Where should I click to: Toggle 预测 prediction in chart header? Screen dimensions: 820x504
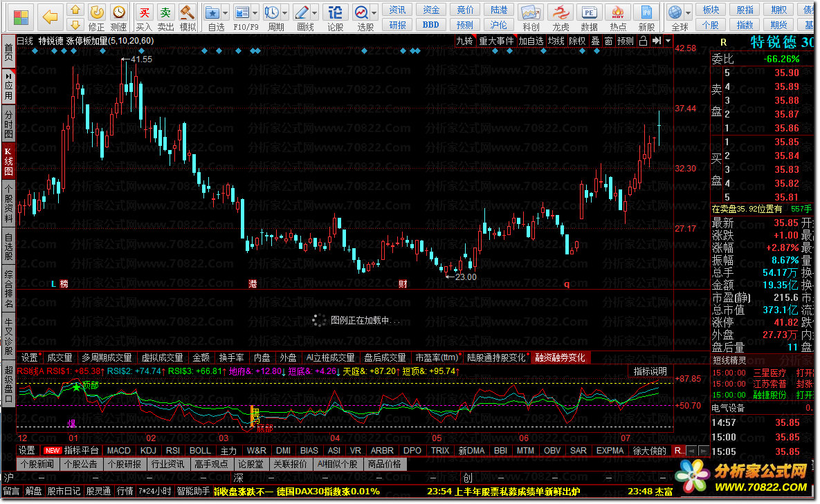click(x=626, y=41)
